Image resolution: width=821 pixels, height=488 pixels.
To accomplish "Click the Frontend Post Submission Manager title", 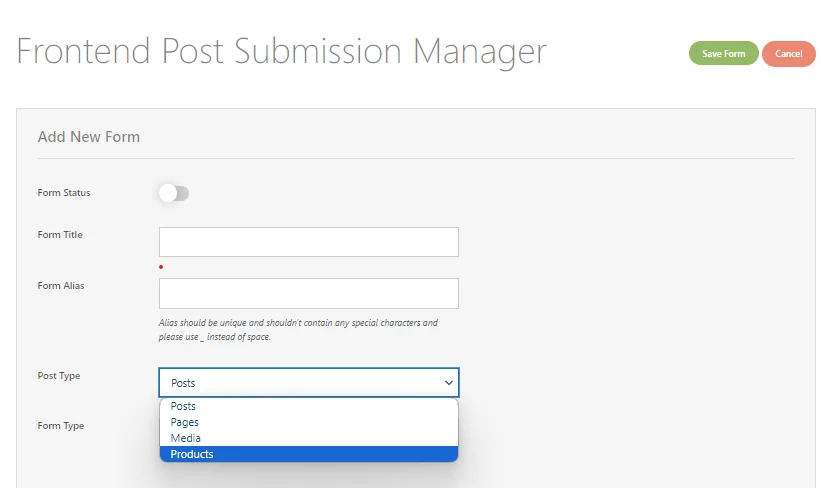I will (281, 52).
